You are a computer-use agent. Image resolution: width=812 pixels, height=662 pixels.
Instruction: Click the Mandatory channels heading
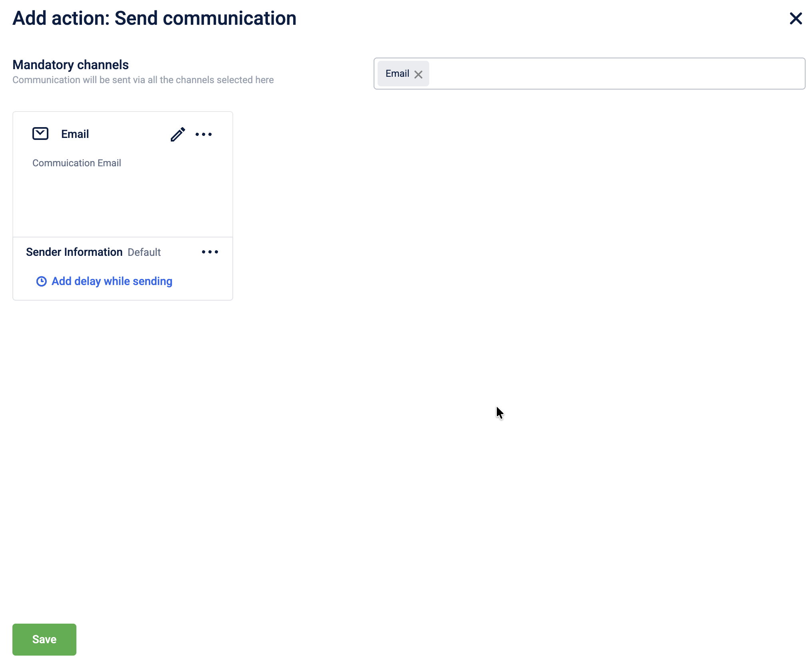pyautogui.click(x=71, y=65)
